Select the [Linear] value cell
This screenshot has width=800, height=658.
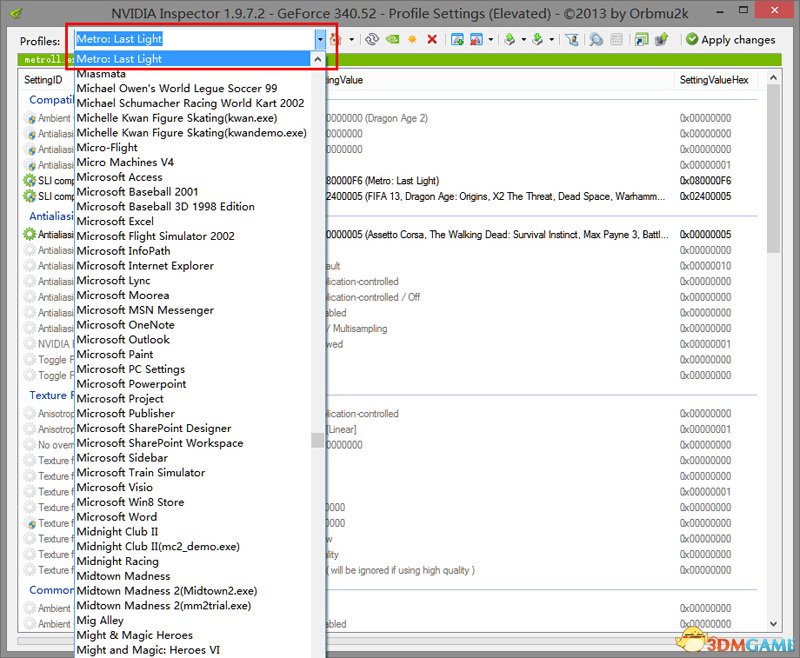(342, 429)
